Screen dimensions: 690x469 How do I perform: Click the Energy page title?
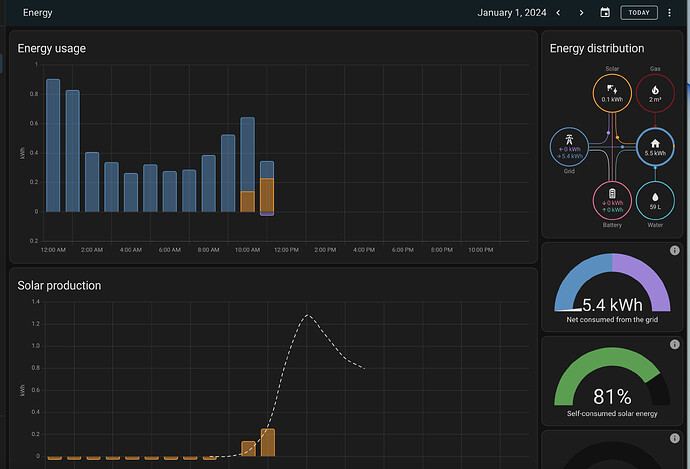coord(37,13)
